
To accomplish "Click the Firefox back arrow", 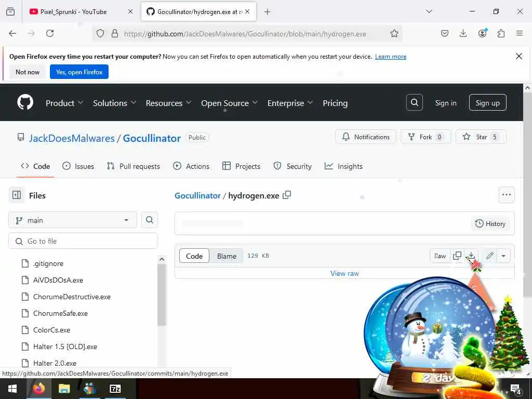I will [x=12, y=33].
